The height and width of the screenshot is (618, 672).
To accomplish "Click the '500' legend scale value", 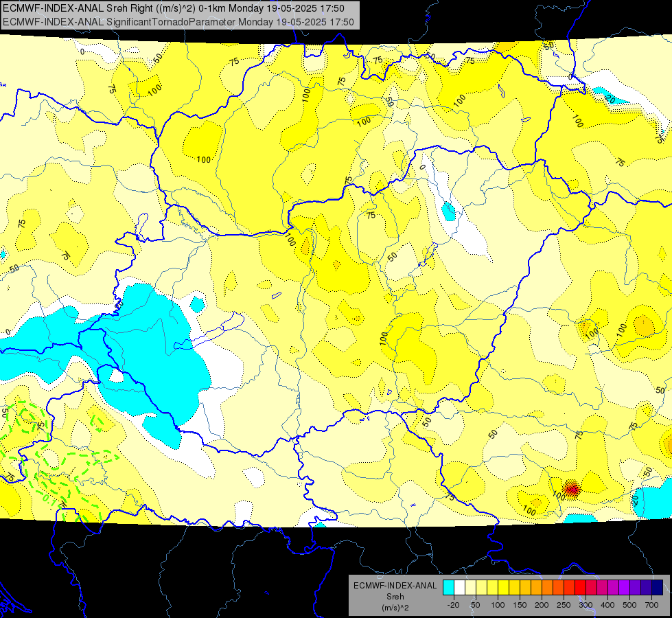I will (629, 605).
